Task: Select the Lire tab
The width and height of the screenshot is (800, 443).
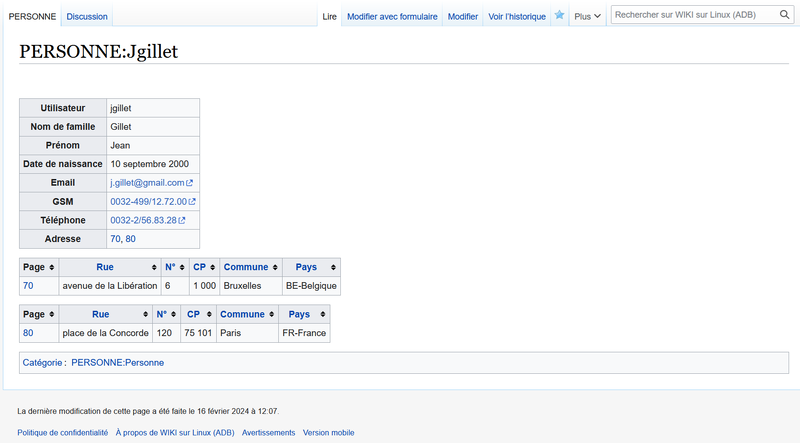Action: [x=330, y=16]
